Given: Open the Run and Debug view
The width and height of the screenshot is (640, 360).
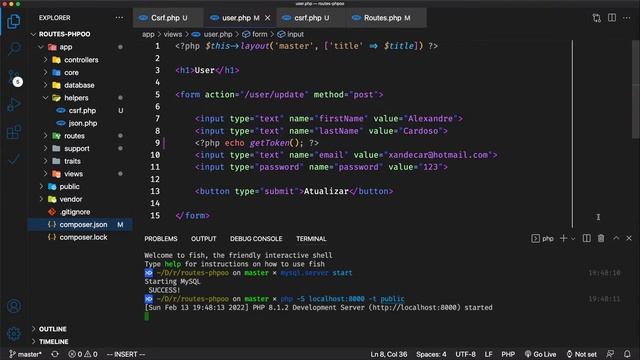Looking at the screenshot, I should pyautogui.click(x=14, y=104).
